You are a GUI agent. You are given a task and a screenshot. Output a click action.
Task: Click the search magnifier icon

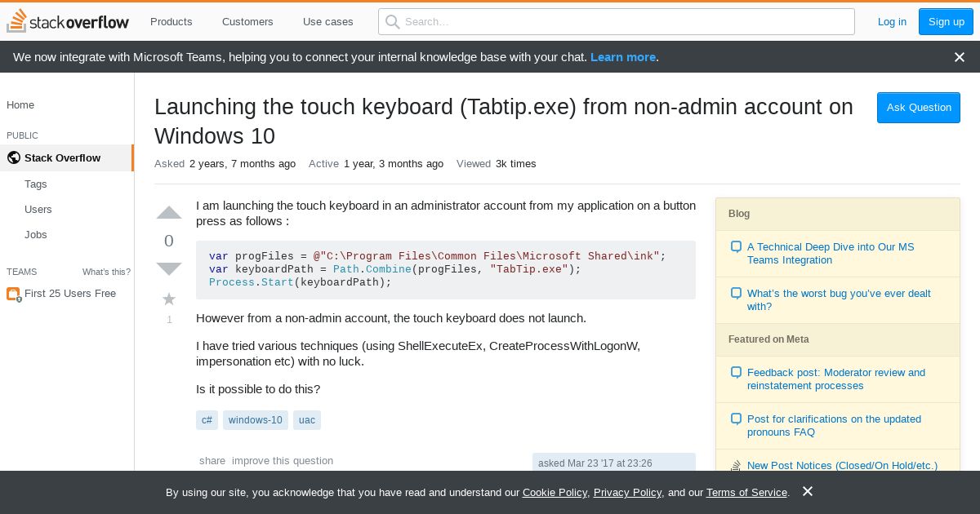(393, 22)
